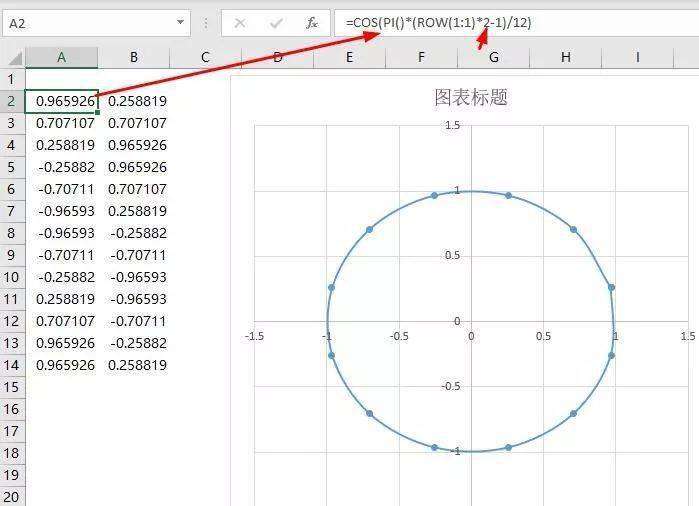Select cell A7 containing -0.96593
Image resolution: width=699 pixels, height=506 pixels.
(x=62, y=211)
